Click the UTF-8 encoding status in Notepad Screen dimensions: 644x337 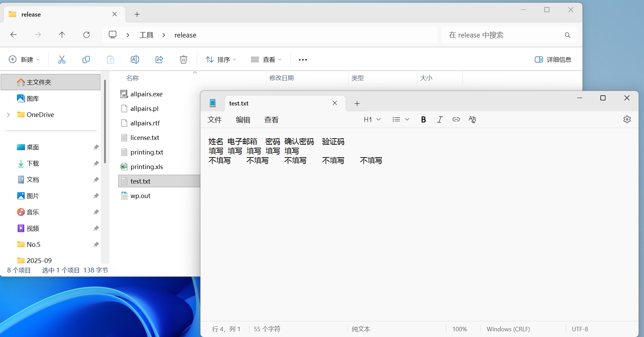(580, 329)
